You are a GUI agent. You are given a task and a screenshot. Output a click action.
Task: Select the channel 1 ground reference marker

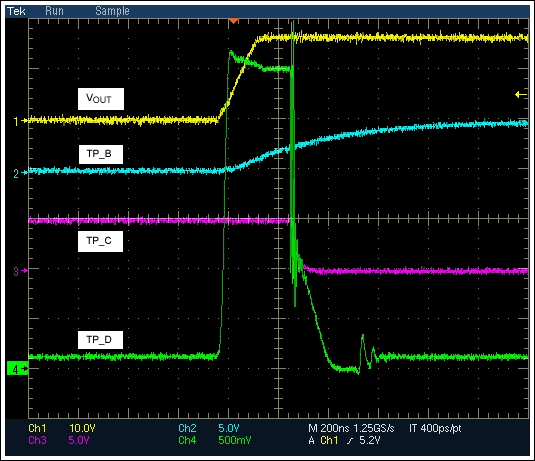19,121
